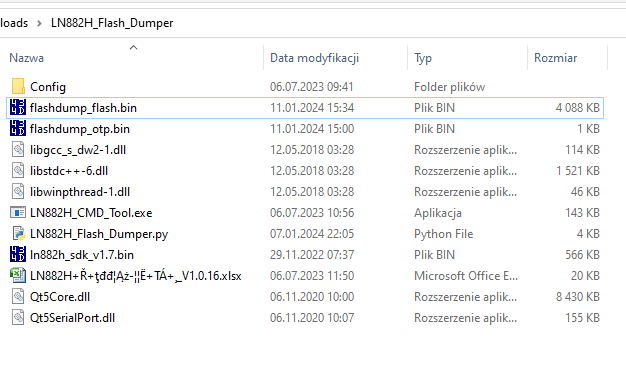Select file name LN882H_CMD_Tool.exe
The image size is (626, 372).
point(91,213)
